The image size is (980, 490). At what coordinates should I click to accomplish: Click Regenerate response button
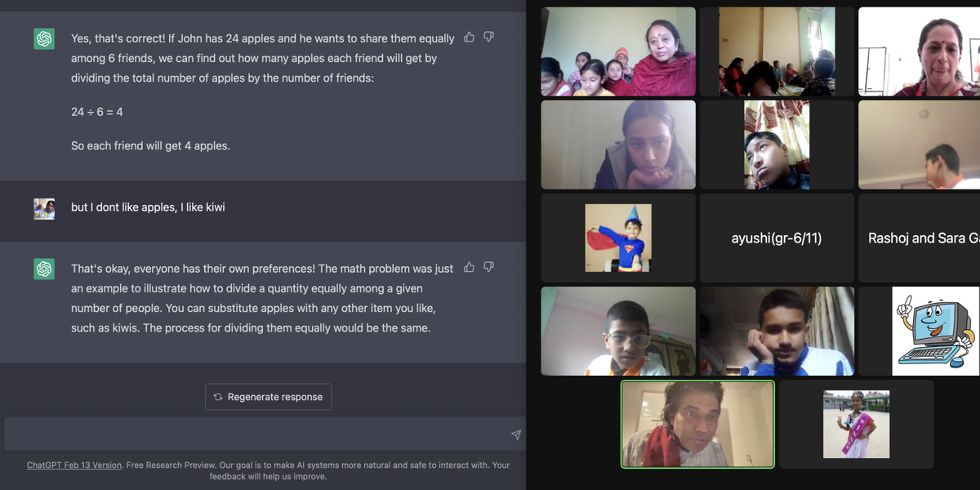click(x=268, y=397)
